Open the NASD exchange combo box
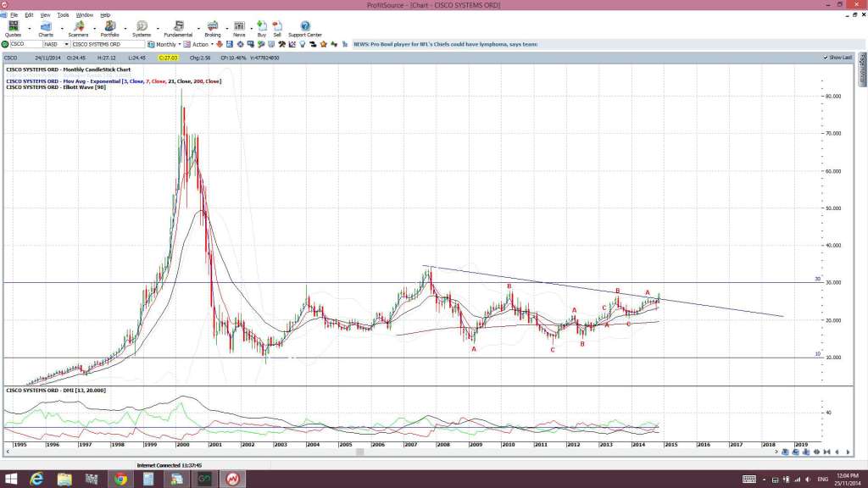 [x=57, y=44]
